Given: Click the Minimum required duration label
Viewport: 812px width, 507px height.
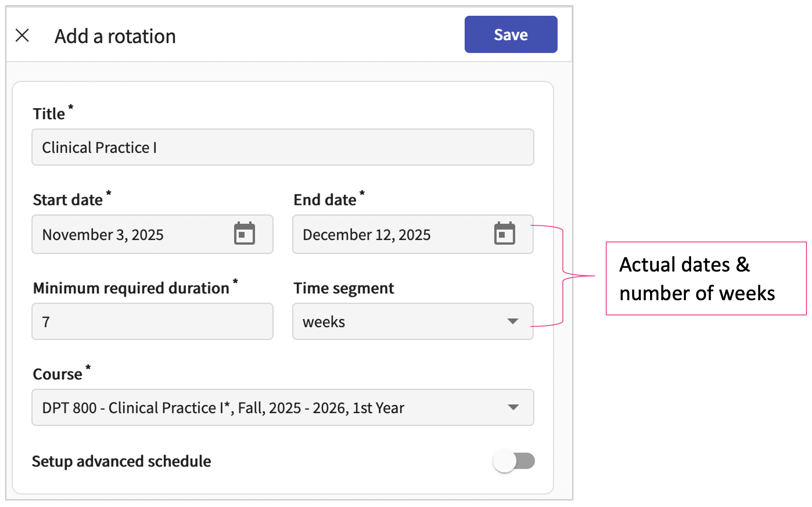Looking at the screenshot, I should [131, 288].
